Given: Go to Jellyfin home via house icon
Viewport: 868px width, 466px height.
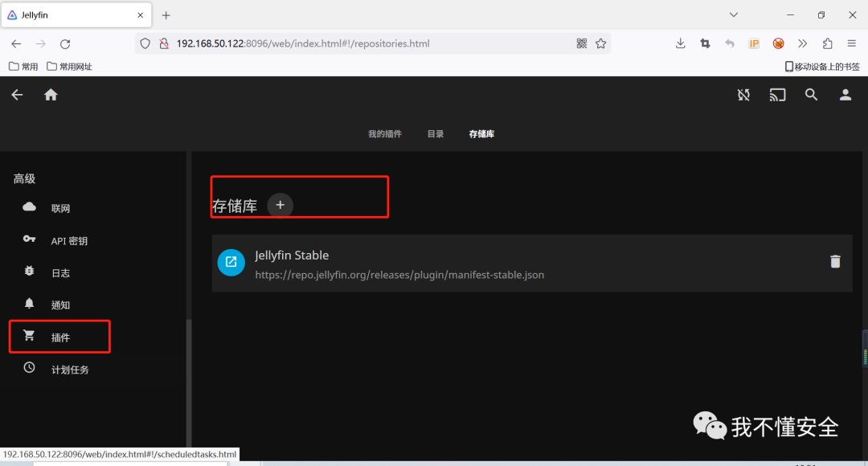Looking at the screenshot, I should (51, 95).
